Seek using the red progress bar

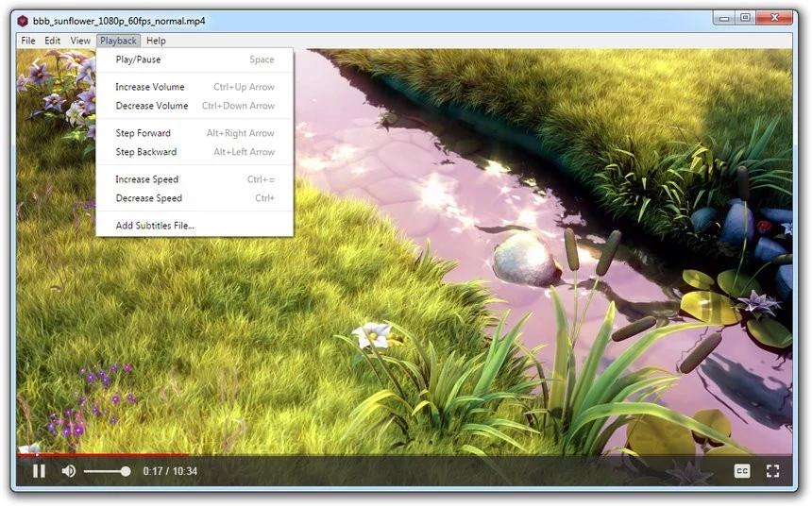[103, 455]
